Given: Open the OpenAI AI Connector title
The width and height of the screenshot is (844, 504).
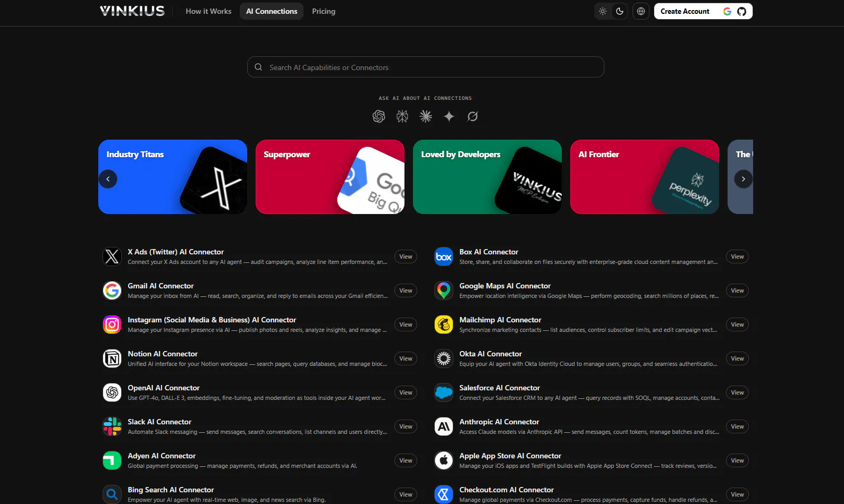Looking at the screenshot, I should 164,388.
